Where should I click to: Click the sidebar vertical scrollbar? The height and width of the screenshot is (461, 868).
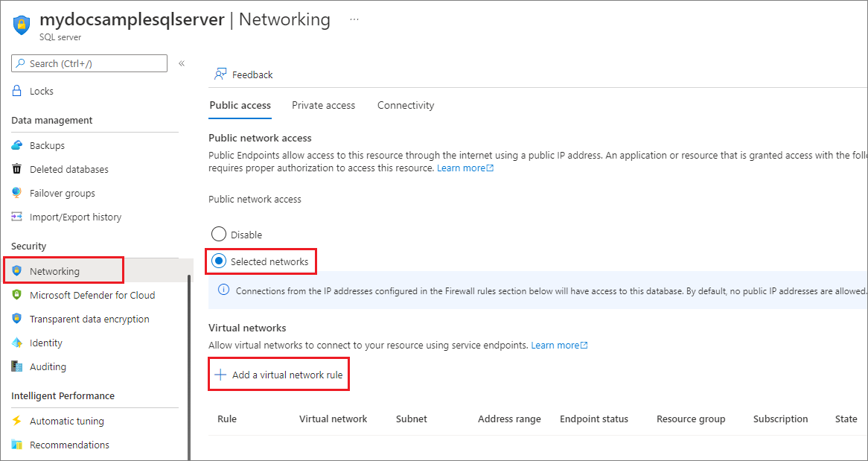(189, 365)
